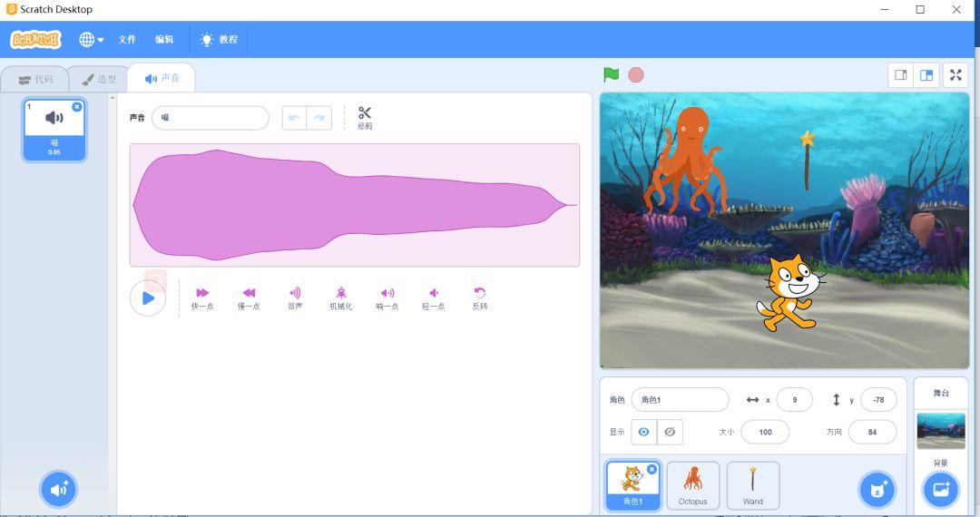This screenshot has width=980, height=517.
Task: Open the language globe menu
Action: pyautogui.click(x=92, y=39)
